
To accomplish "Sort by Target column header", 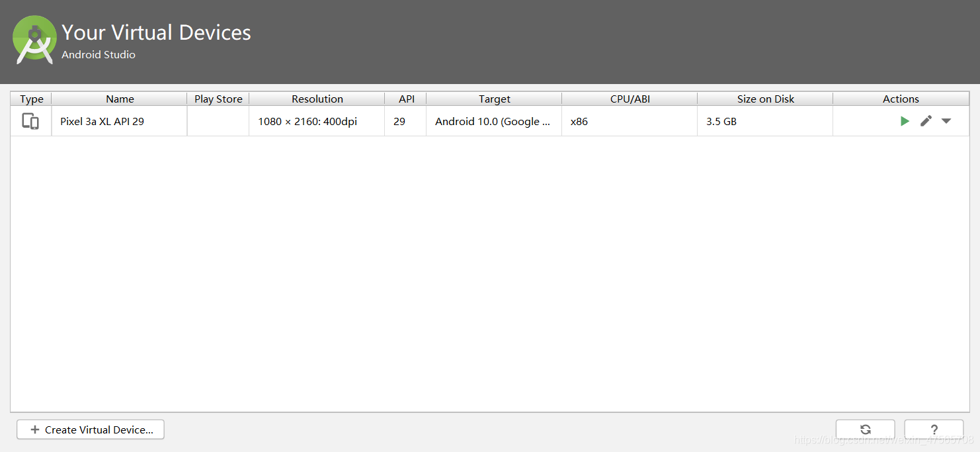I will pyautogui.click(x=494, y=99).
